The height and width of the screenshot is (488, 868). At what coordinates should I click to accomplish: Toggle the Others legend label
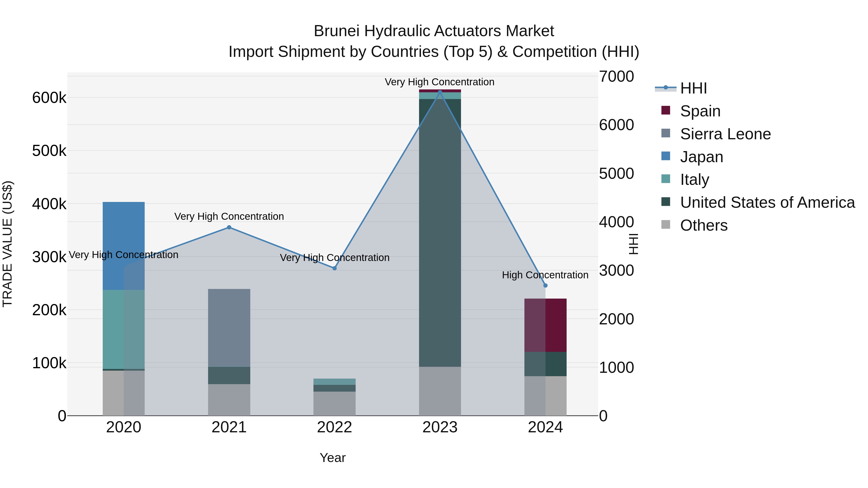click(704, 225)
